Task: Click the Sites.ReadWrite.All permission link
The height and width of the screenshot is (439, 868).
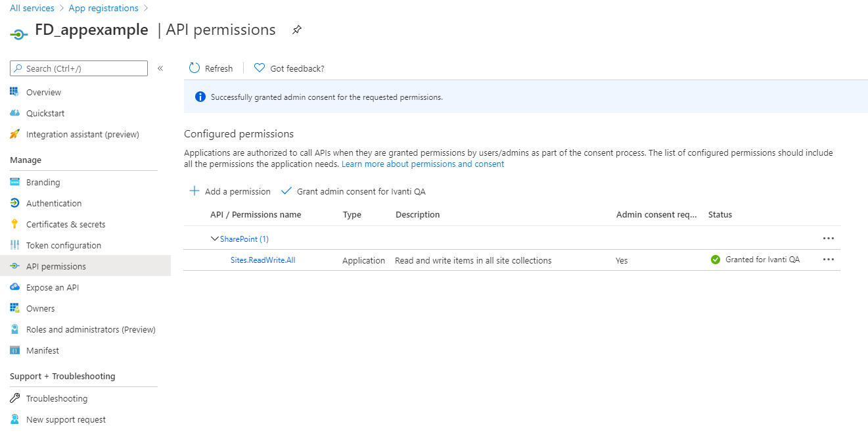Action: click(x=263, y=260)
